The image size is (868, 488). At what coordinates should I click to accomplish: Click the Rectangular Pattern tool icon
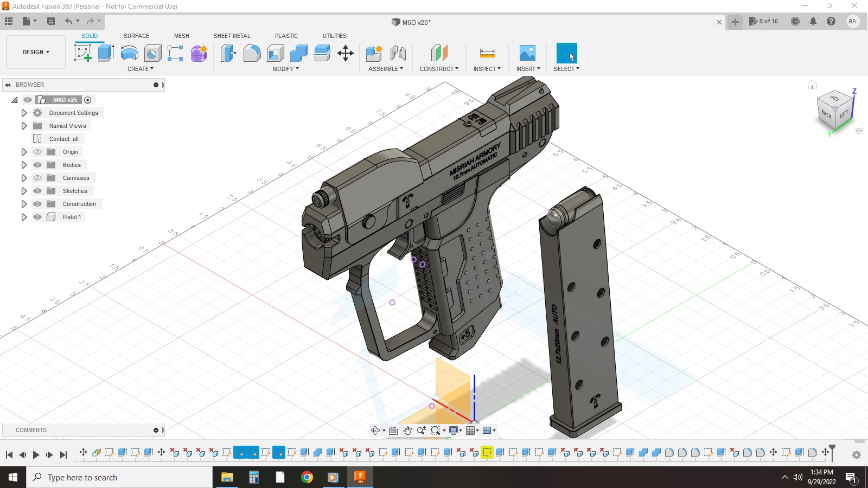pyautogui.click(x=175, y=53)
